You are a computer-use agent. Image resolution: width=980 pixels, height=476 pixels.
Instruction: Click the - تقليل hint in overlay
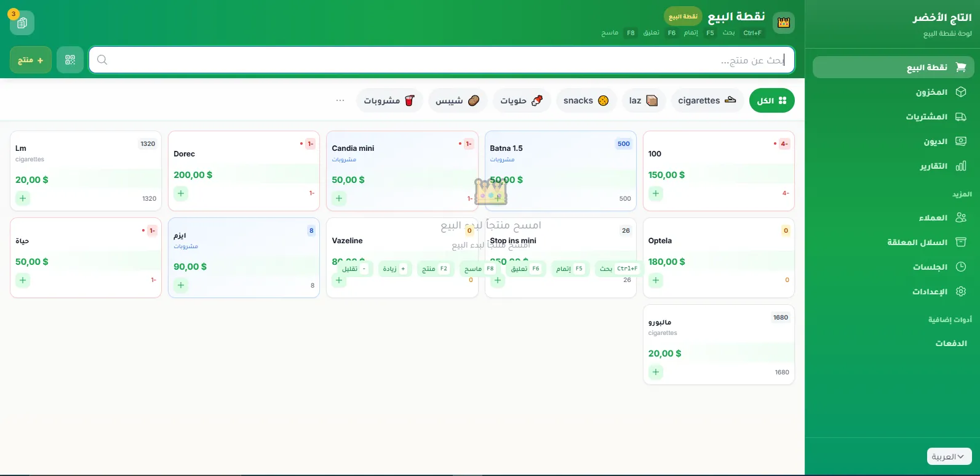pos(354,268)
